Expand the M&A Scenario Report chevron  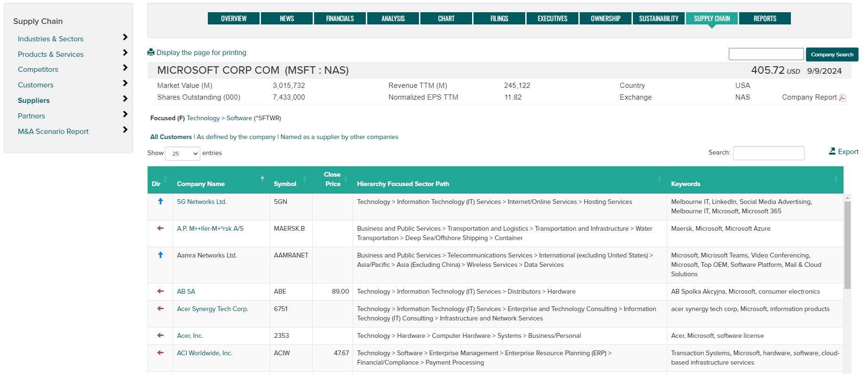click(x=125, y=130)
